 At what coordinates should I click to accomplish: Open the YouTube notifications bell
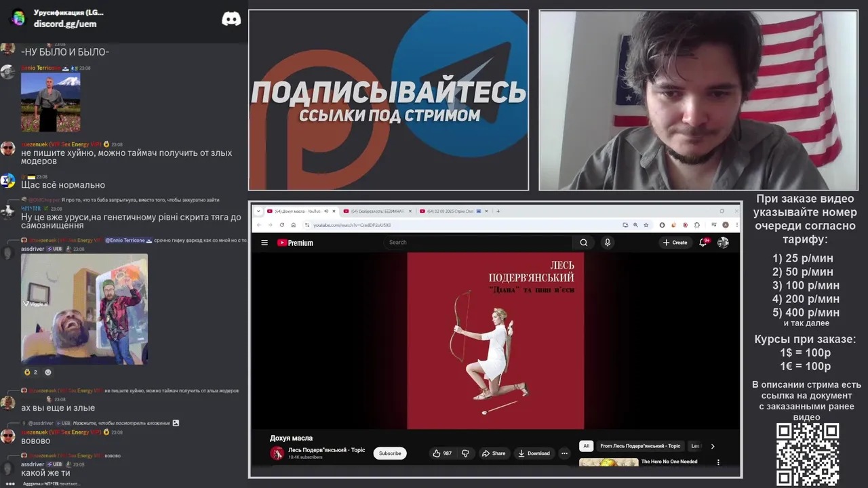click(x=703, y=242)
